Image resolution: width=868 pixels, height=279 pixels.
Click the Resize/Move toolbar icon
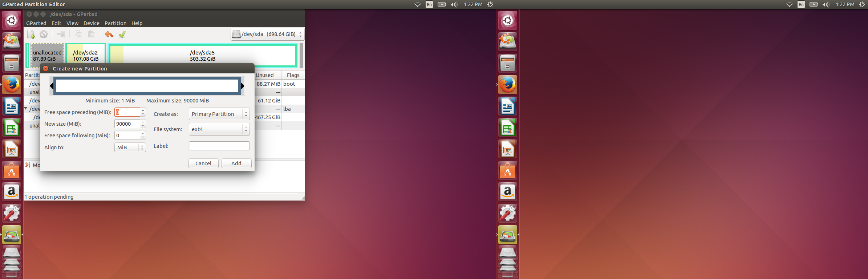(61, 35)
